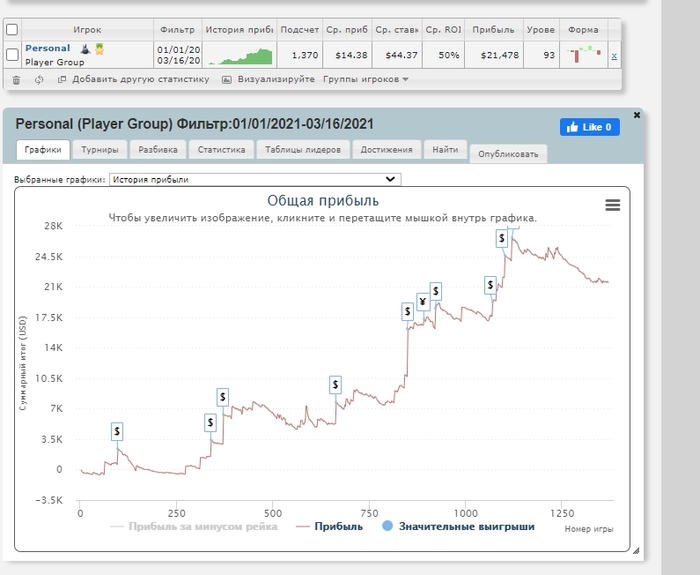
Task: Click the refresh icon next to the trash
Action: click(x=39, y=80)
